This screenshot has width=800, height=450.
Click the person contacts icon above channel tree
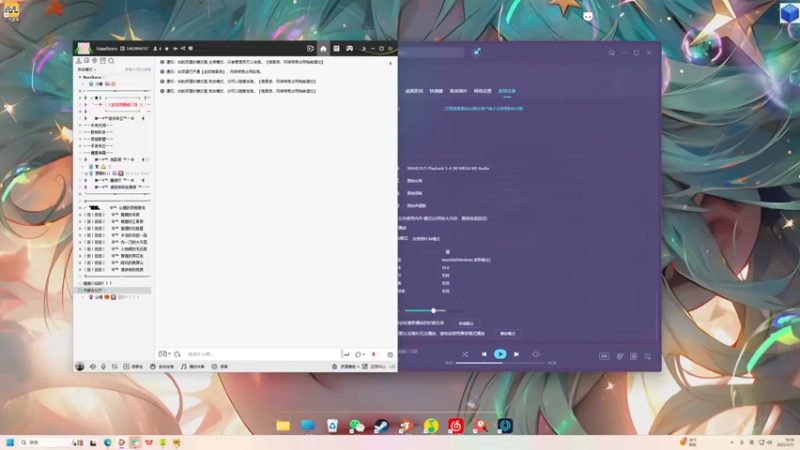(79, 61)
